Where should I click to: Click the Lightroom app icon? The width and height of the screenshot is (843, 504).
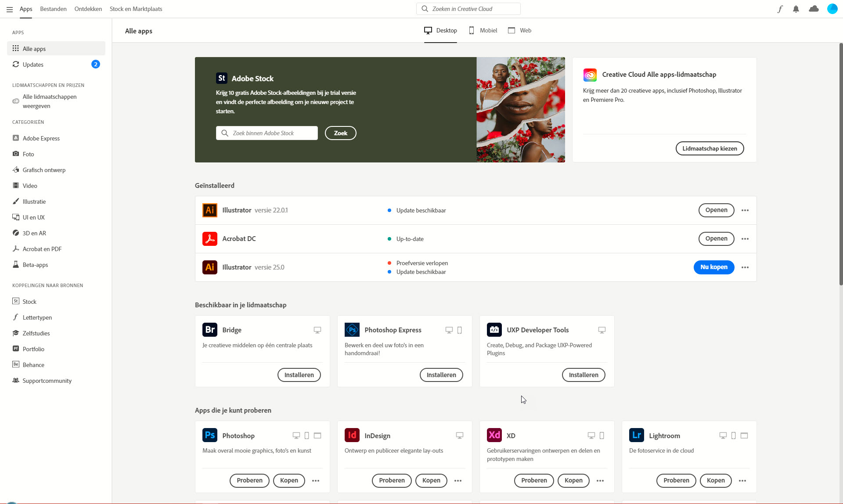click(x=636, y=435)
